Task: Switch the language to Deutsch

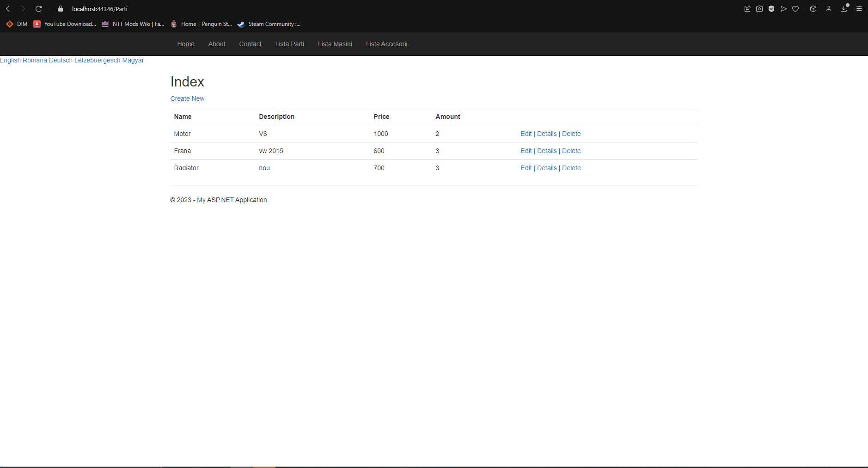Action: 60,60
